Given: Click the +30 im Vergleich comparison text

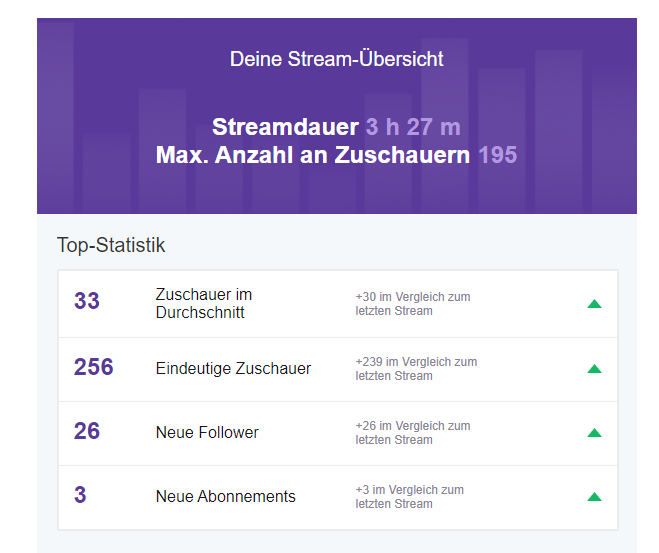Looking at the screenshot, I should pos(412,304).
